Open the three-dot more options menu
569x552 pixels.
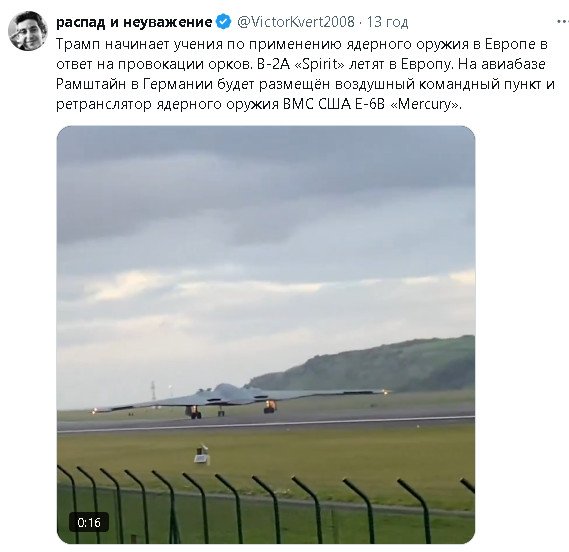(562, 22)
